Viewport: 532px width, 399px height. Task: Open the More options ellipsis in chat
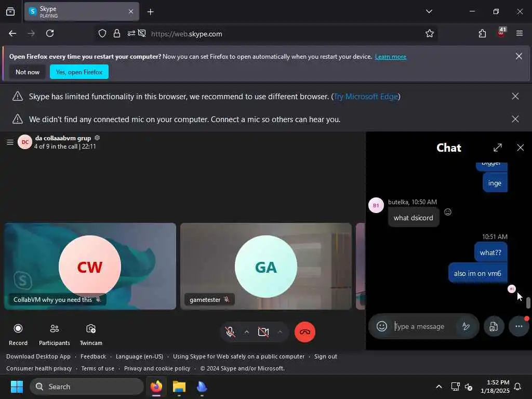(x=519, y=326)
